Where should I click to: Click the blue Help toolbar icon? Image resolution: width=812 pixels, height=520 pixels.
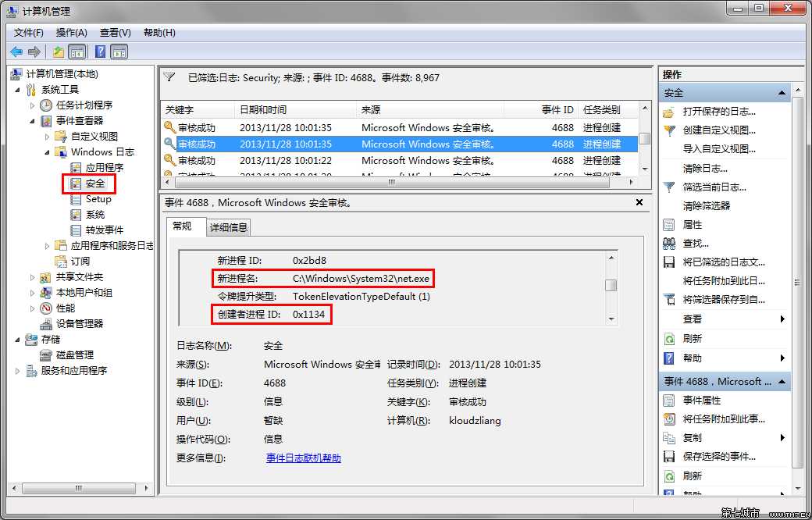click(101, 52)
